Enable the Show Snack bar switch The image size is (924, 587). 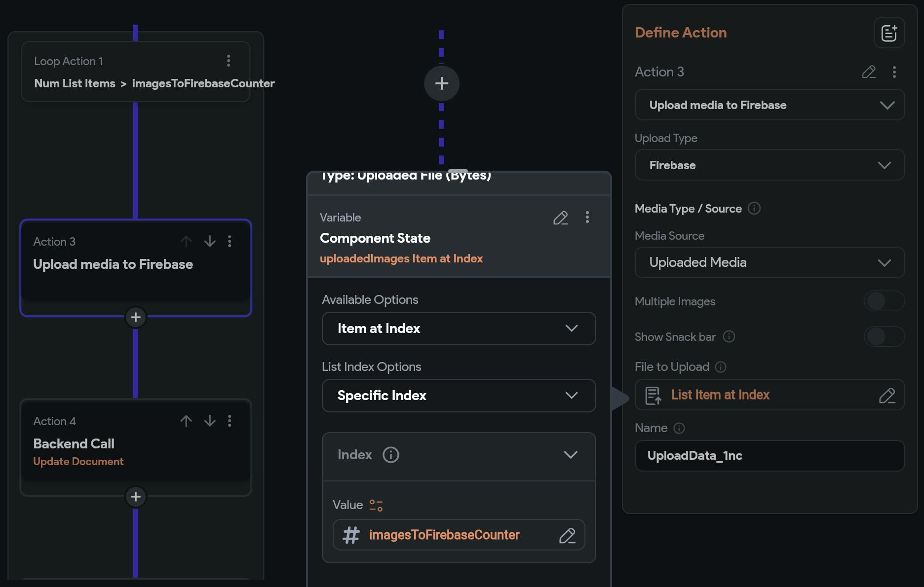point(884,336)
